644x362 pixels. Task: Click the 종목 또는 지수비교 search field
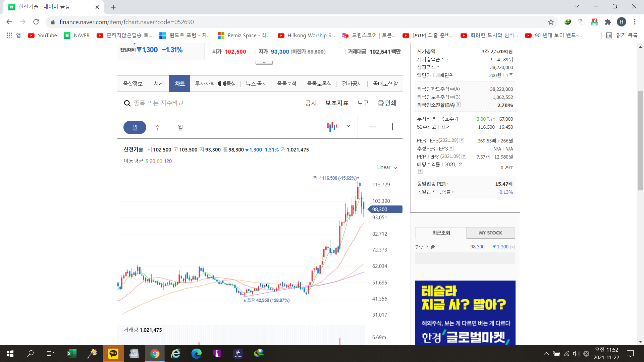point(158,103)
